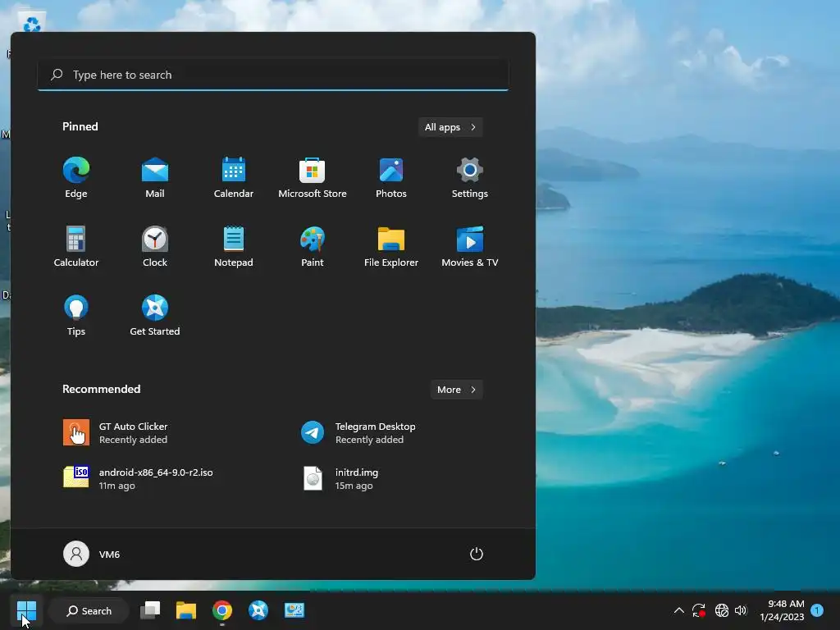The width and height of the screenshot is (840, 630).
Task: Click the Type here to search field
Action: coord(273,75)
